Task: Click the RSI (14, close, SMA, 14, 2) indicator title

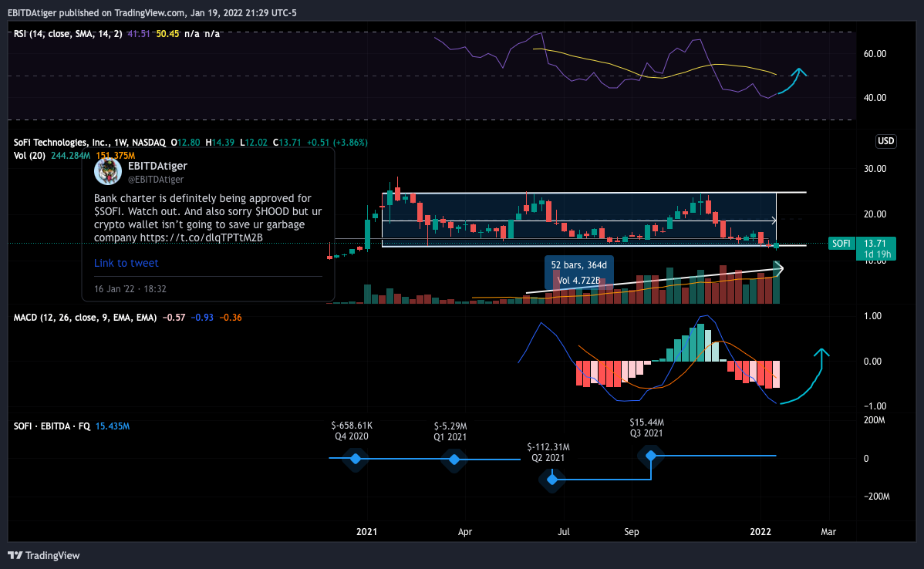Action: [x=68, y=34]
